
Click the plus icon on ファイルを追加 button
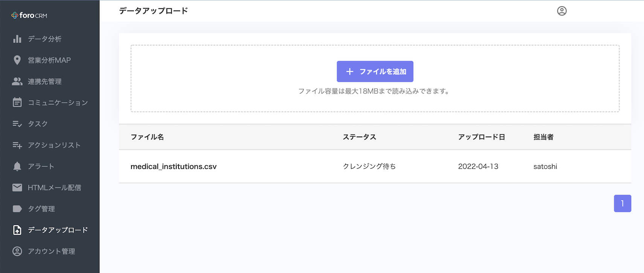350,71
